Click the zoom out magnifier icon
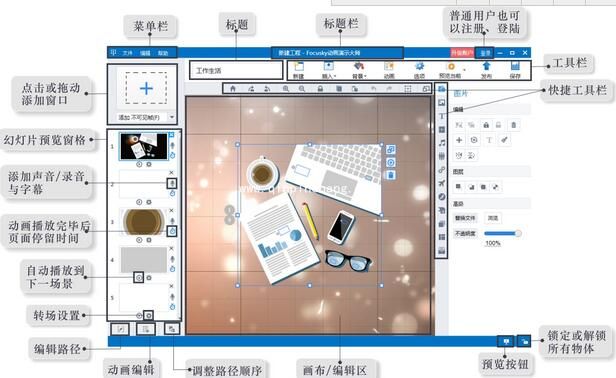 [x=302, y=89]
